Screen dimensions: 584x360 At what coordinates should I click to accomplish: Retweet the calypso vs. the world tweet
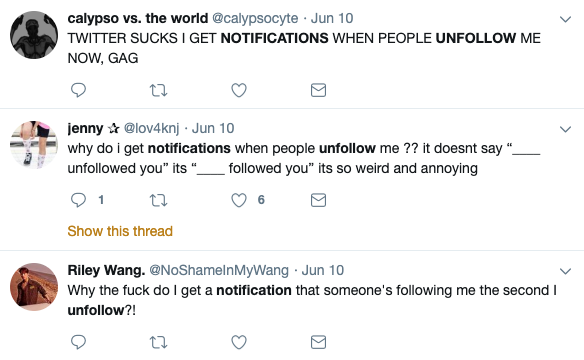[x=158, y=90]
